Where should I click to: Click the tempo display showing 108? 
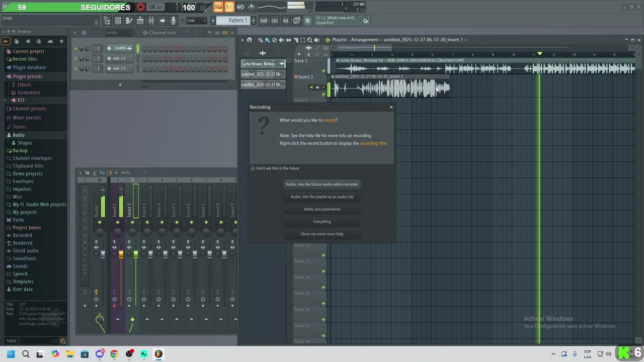154,7
